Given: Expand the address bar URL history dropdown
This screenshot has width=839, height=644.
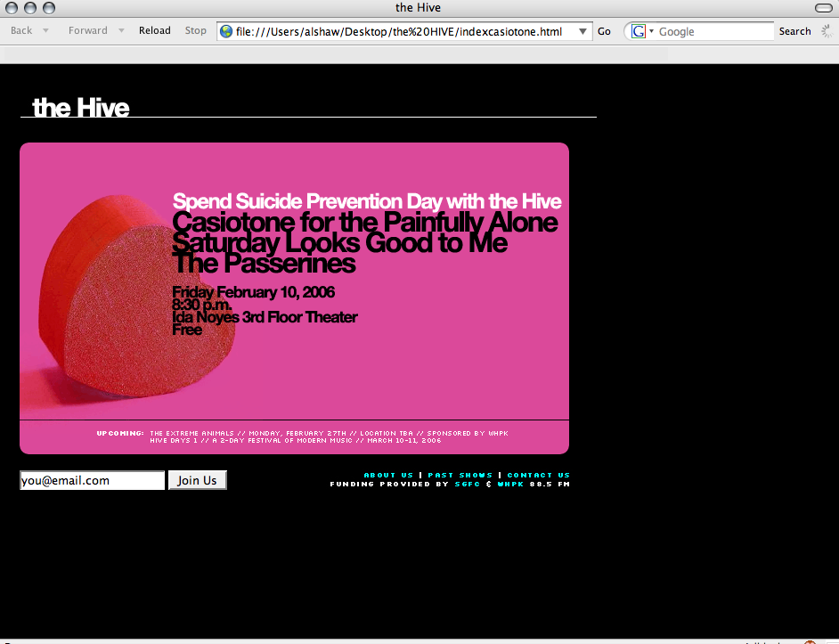Looking at the screenshot, I should pyautogui.click(x=582, y=31).
